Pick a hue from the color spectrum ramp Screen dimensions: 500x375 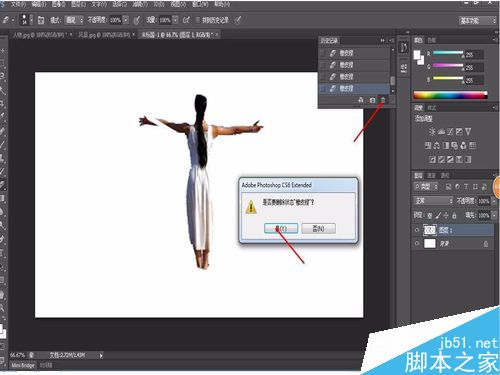[450, 95]
